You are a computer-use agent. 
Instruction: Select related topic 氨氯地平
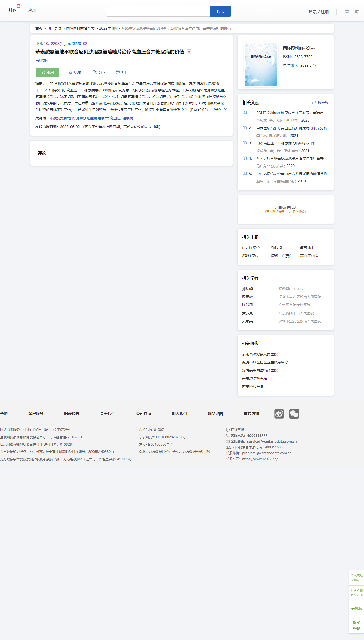[x=307, y=248]
